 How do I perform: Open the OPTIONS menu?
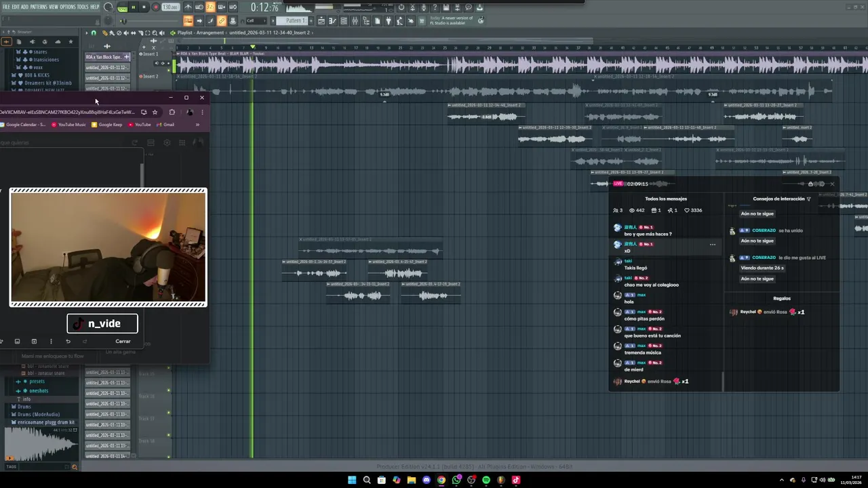(68, 7)
